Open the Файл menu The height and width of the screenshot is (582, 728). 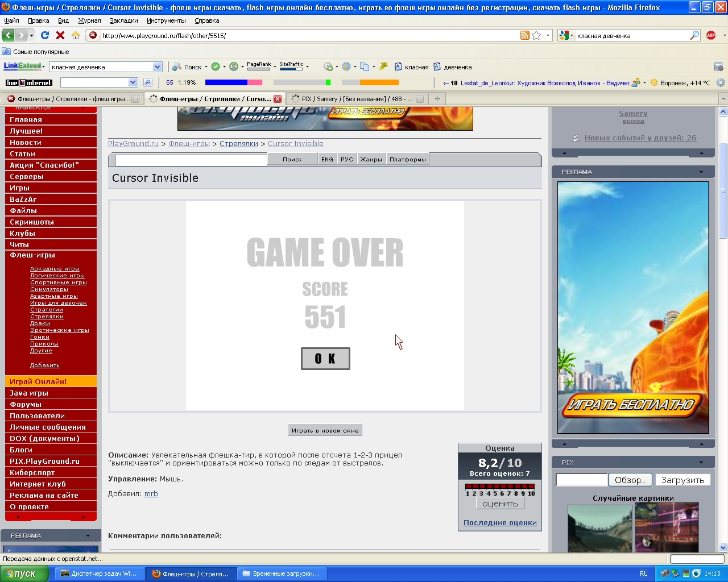pos(11,20)
